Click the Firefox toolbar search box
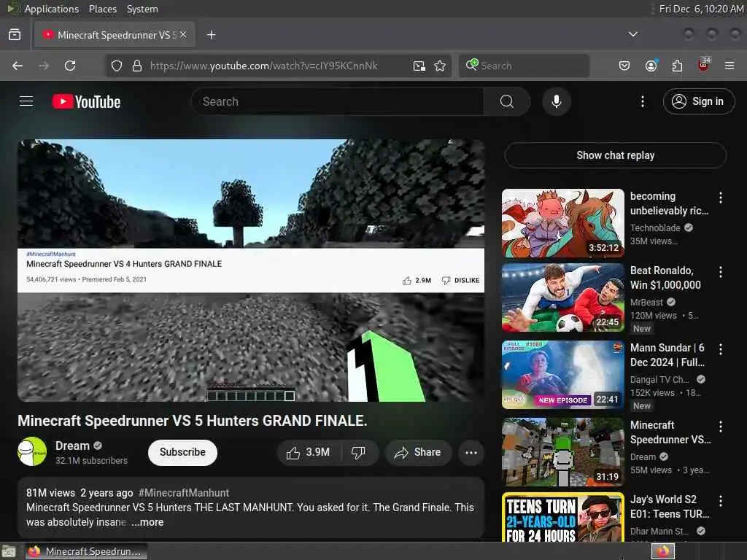This screenshot has height=560, width=747. 524,66
